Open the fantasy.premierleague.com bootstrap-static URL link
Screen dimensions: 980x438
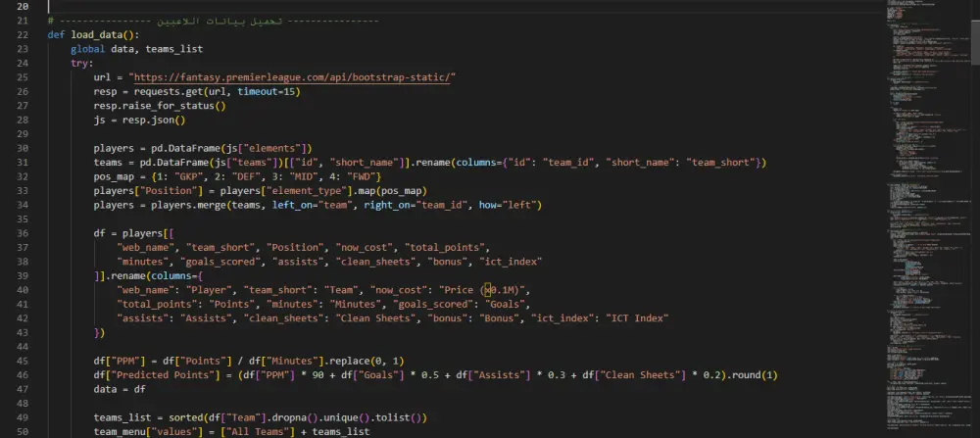tap(292, 77)
